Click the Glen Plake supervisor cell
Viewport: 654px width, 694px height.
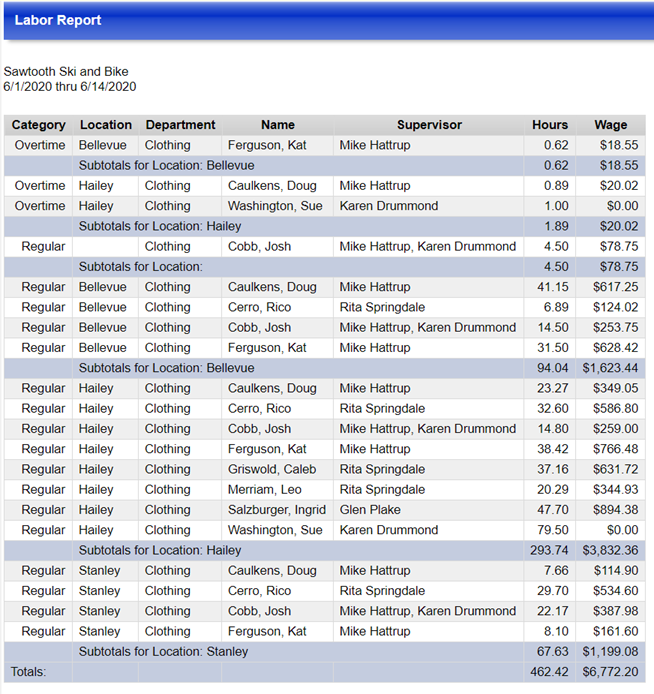pyautogui.click(x=371, y=510)
